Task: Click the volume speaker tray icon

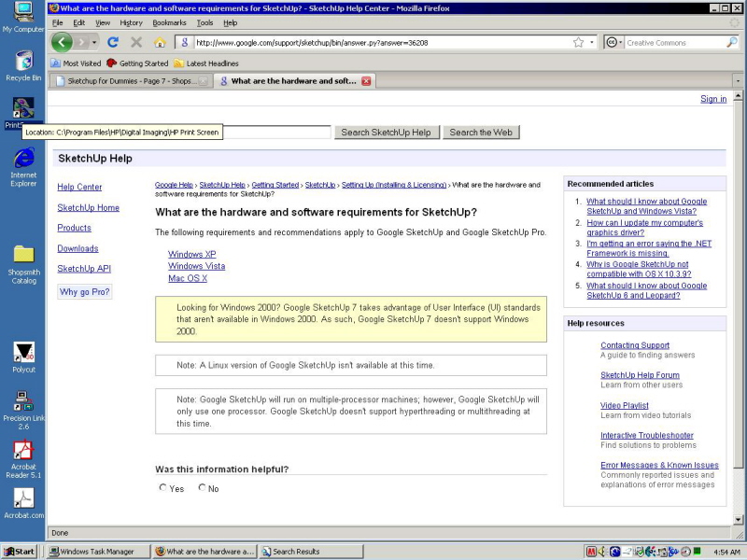Action: pyautogui.click(x=602, y=552)
